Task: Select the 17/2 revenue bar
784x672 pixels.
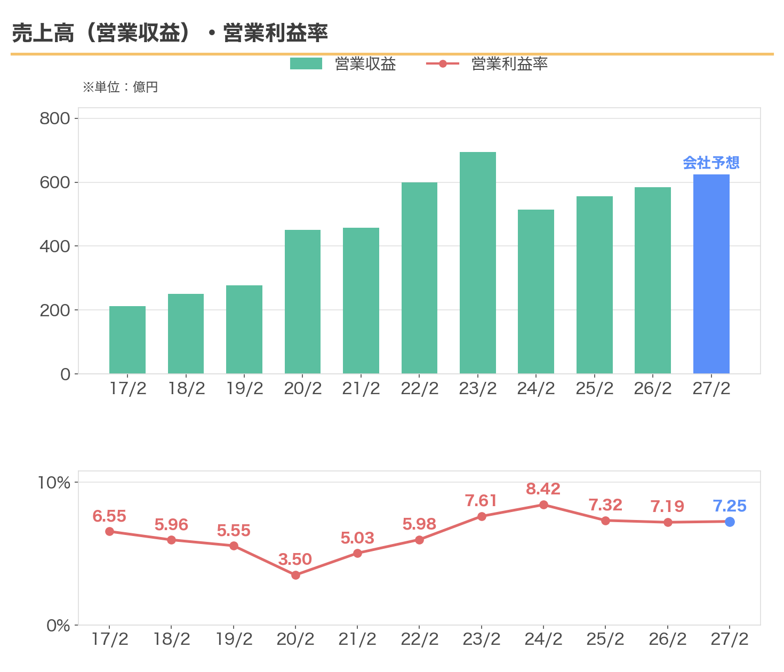Action: pos(127,340)
